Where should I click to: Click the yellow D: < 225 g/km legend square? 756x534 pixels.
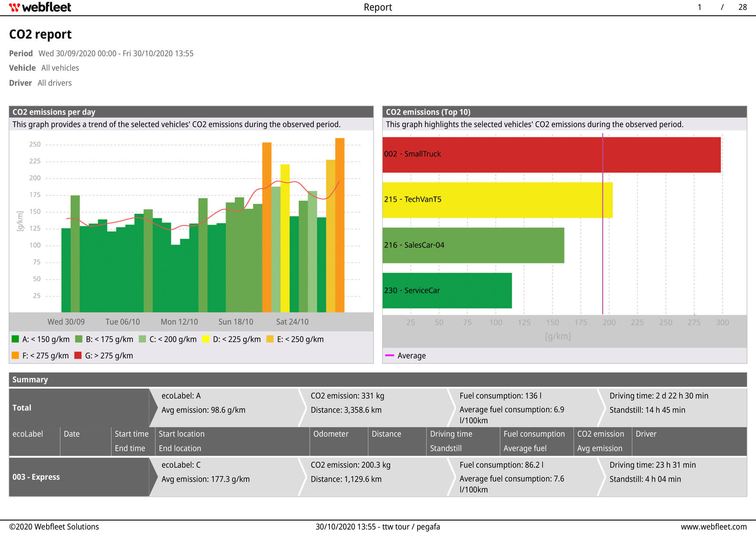207,339
